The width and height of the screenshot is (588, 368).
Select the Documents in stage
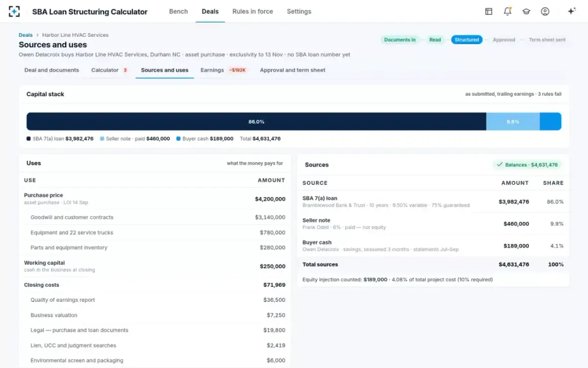(x=400, y=40)
